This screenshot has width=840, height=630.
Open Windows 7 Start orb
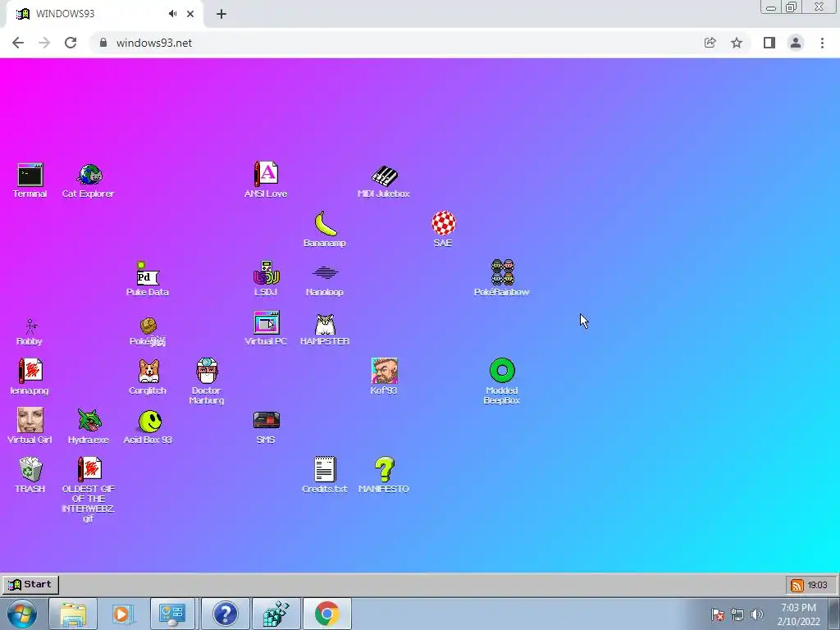point(22,614)
